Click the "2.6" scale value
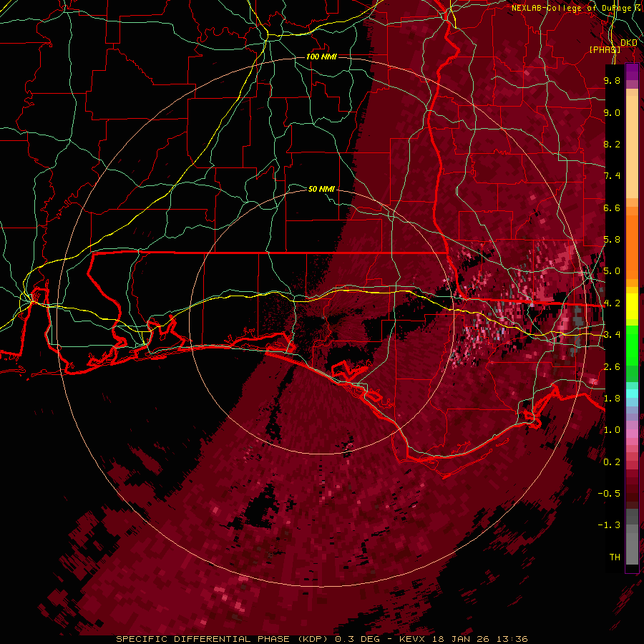Screen dimensions: 644x644 click(612, 367)
